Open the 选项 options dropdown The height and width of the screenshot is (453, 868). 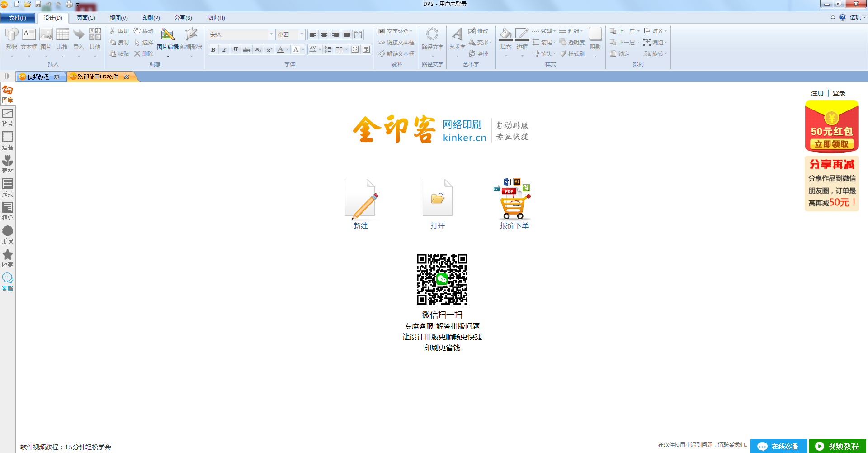858,17
